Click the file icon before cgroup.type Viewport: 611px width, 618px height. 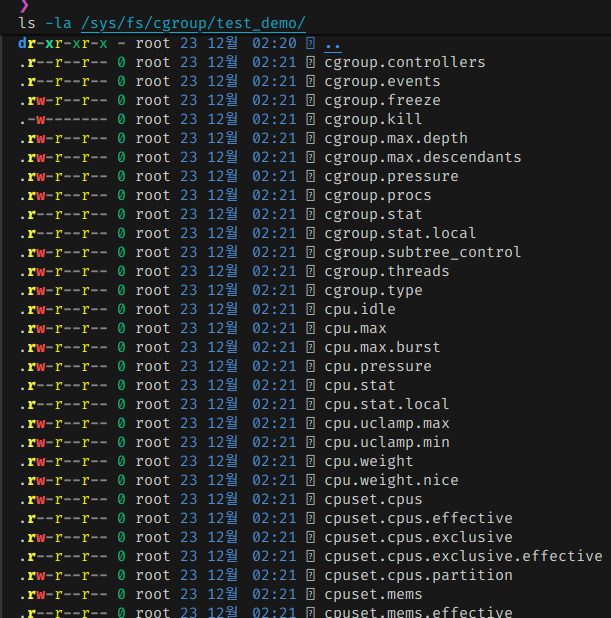[x=310, y=291]
